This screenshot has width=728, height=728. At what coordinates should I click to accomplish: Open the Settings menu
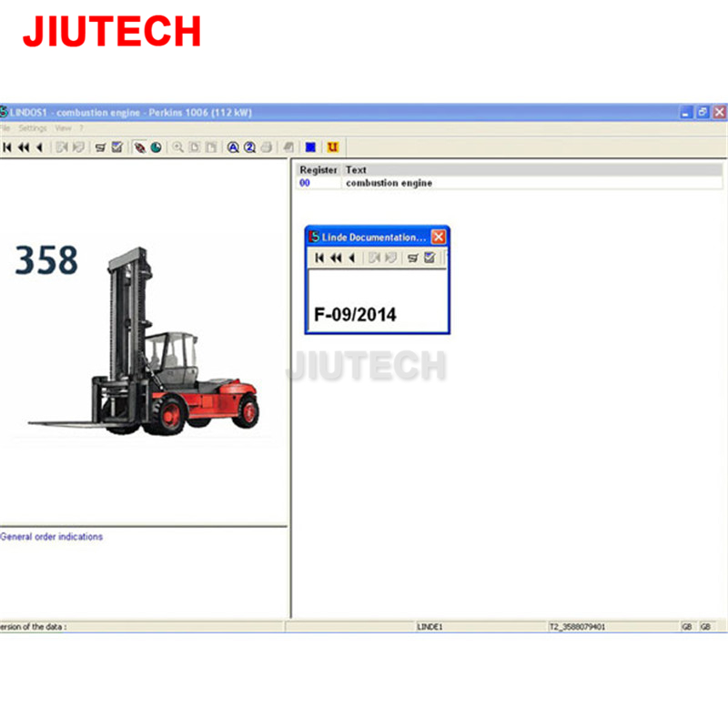coord(33,128)
